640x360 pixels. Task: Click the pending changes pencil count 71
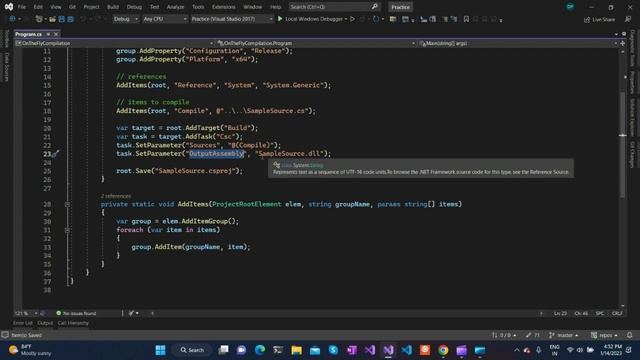pyautogui.click(x=533, y=335)
